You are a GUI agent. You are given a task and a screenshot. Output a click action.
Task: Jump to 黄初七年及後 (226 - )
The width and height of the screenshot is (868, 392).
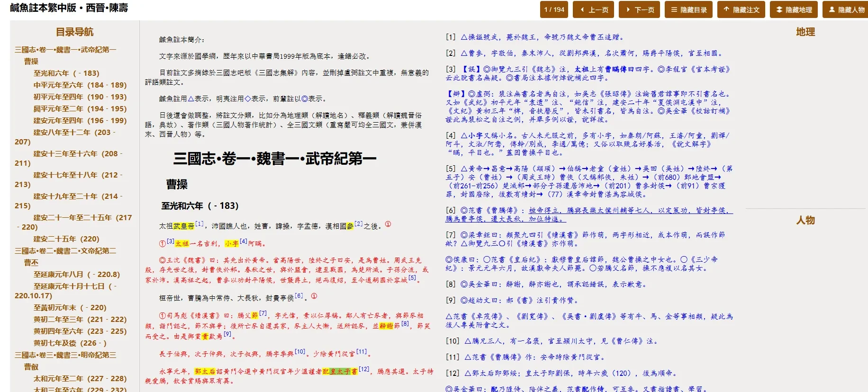tap(70, 343)
